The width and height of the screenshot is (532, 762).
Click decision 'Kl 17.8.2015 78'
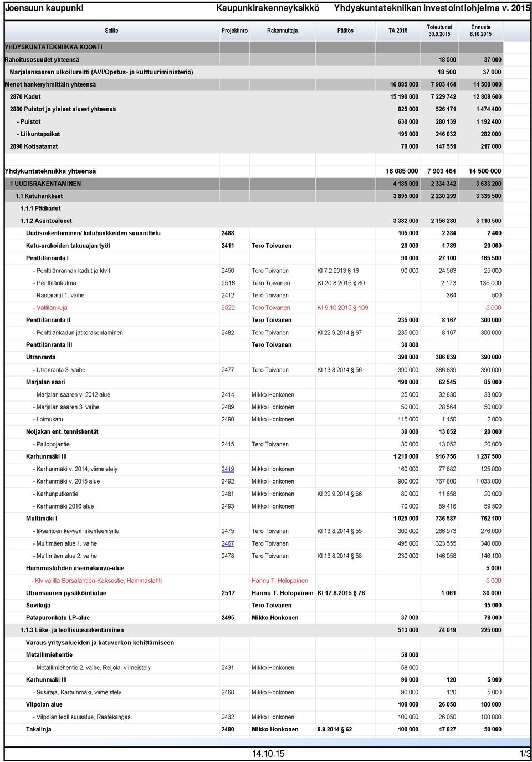click(341, 593)
